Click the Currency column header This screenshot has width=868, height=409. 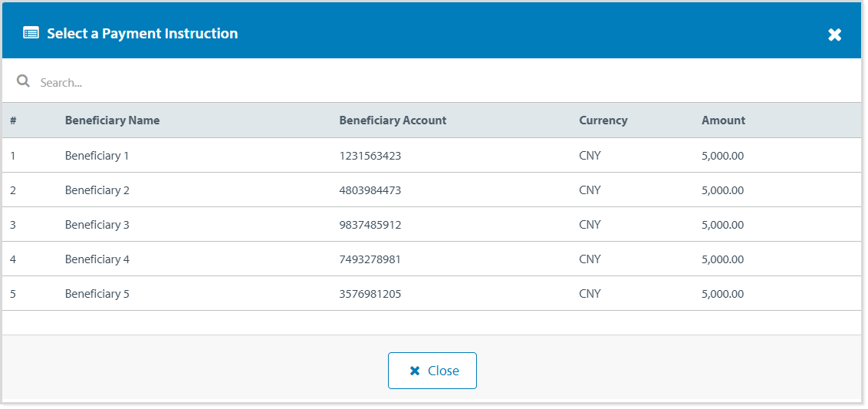603,120
